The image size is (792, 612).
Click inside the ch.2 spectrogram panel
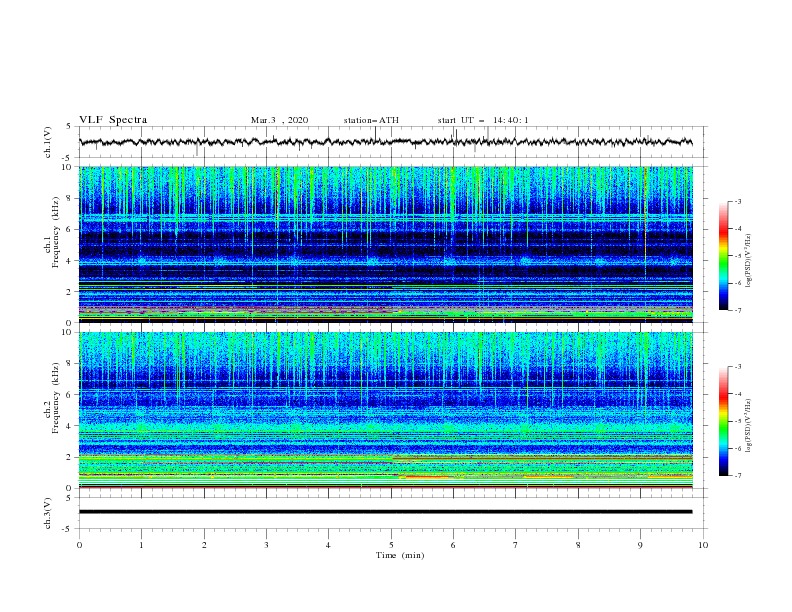(385, 410)
